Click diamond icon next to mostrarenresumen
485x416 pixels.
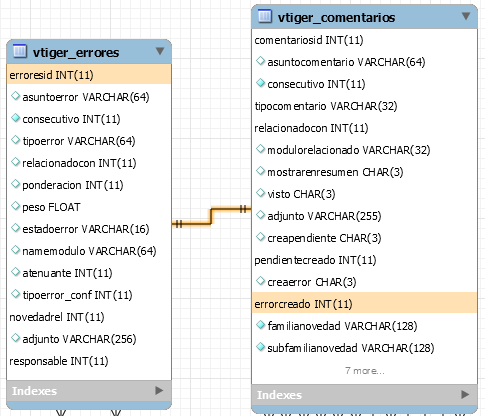(260, 171)
